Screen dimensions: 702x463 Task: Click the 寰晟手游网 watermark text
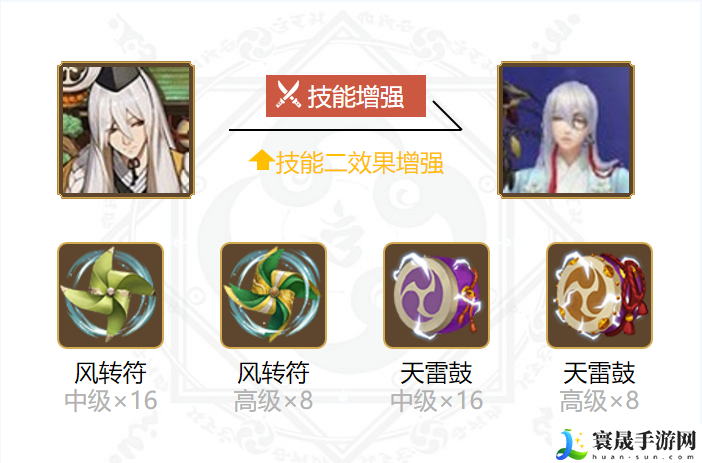pos(644,440)
